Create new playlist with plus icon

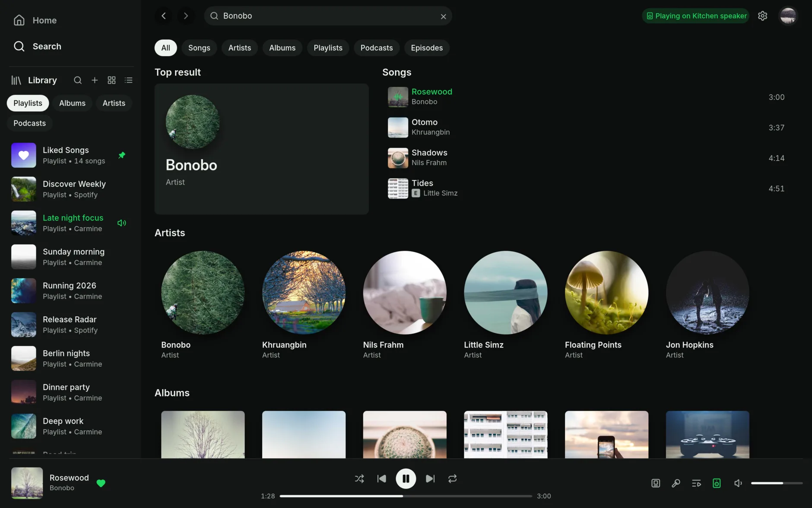point(95,80)
